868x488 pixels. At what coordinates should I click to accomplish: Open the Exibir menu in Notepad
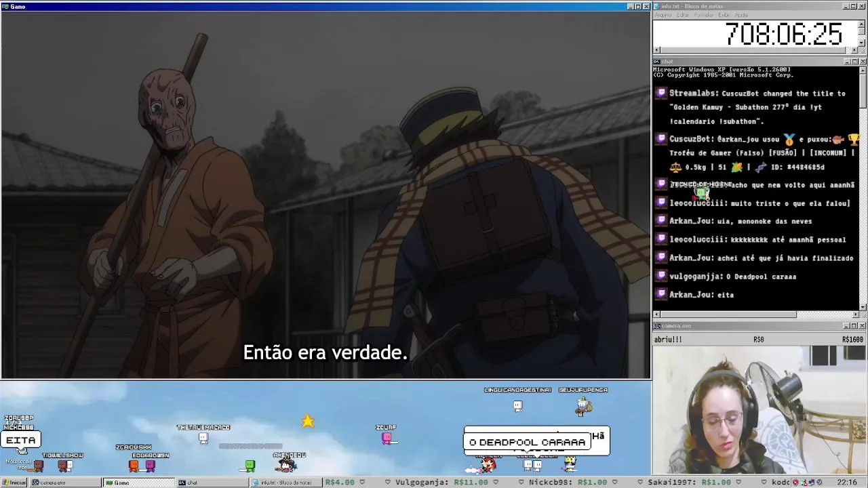click(724, 15)
